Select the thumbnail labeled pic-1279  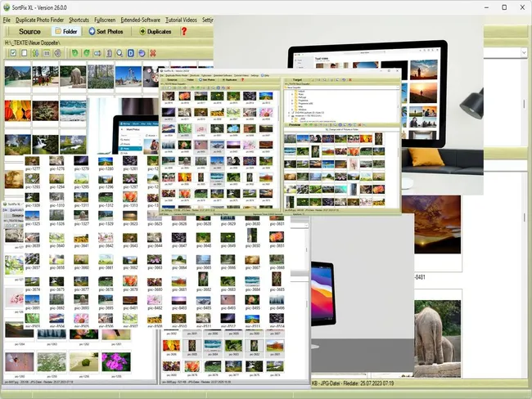(81, 163)
